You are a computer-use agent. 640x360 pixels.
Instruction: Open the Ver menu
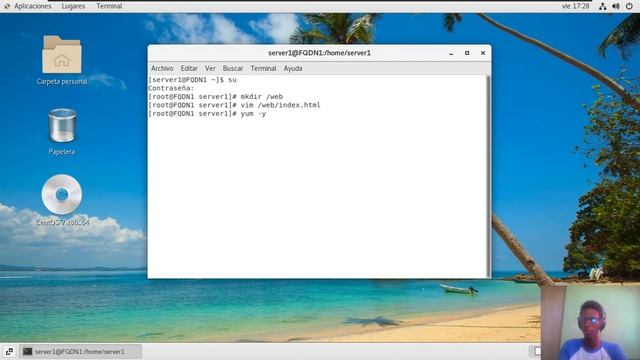210,68
